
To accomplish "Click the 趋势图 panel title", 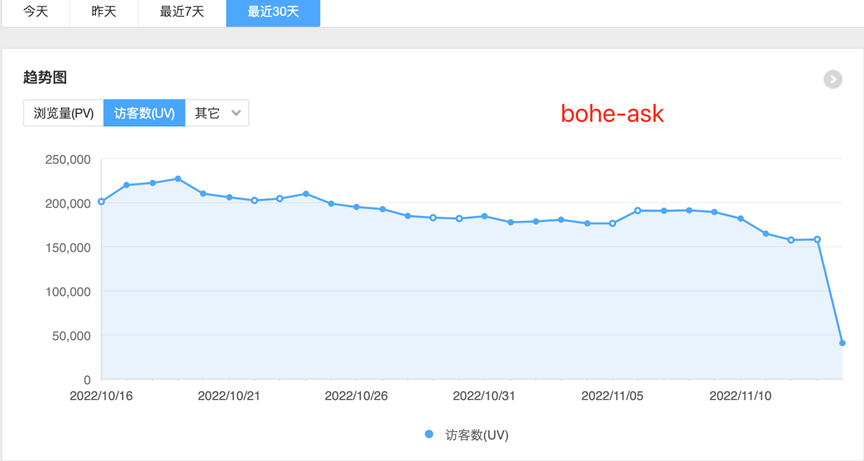I will [x=45, y=77].
